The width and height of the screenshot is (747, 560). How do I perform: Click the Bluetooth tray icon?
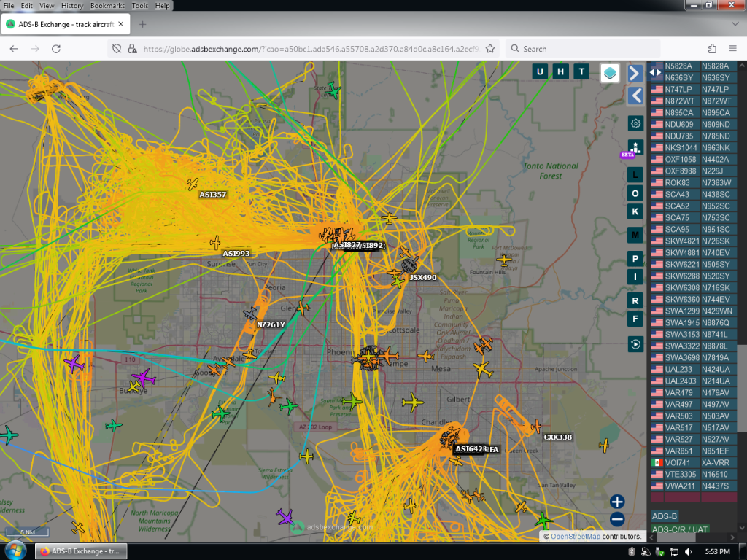[x=632, y=551]
